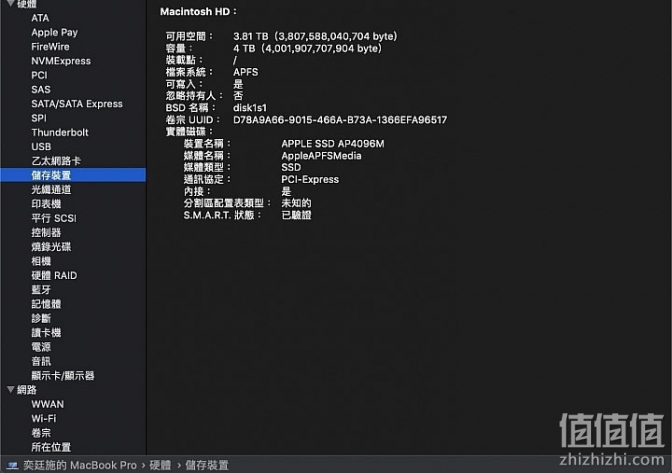The image size is (672, 473).
Task: Select 藍牙 Bluetooth entry
Action: [41, 290]
